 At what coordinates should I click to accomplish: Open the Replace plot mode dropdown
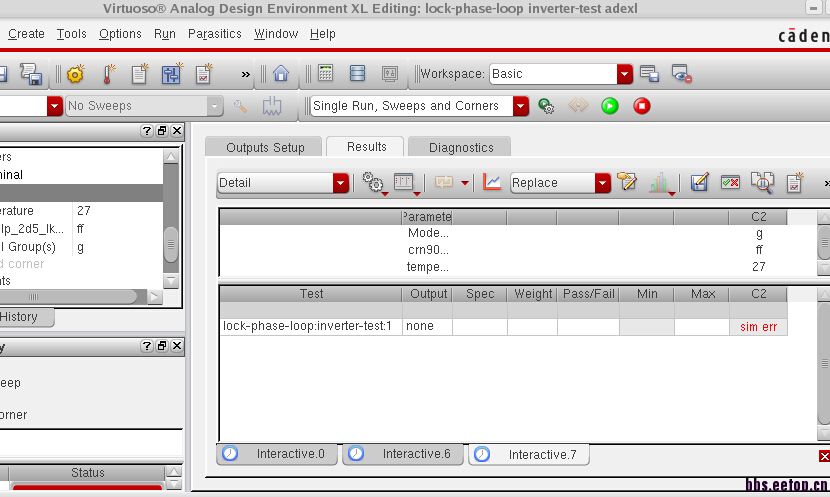[602, 183]
